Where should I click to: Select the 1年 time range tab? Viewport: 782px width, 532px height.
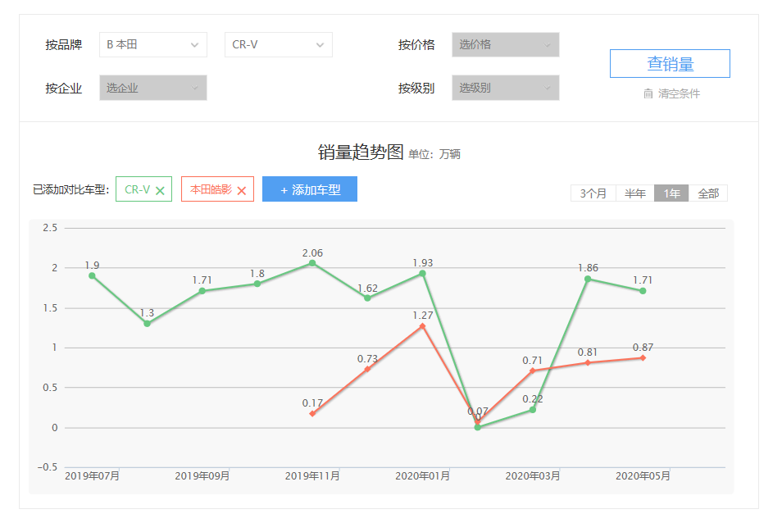click(671, 193)
